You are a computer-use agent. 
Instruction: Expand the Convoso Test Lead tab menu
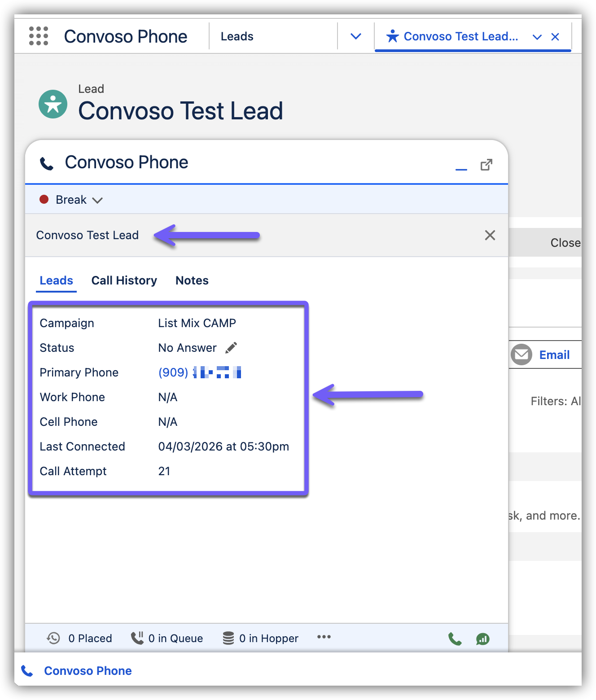(537, 37)
